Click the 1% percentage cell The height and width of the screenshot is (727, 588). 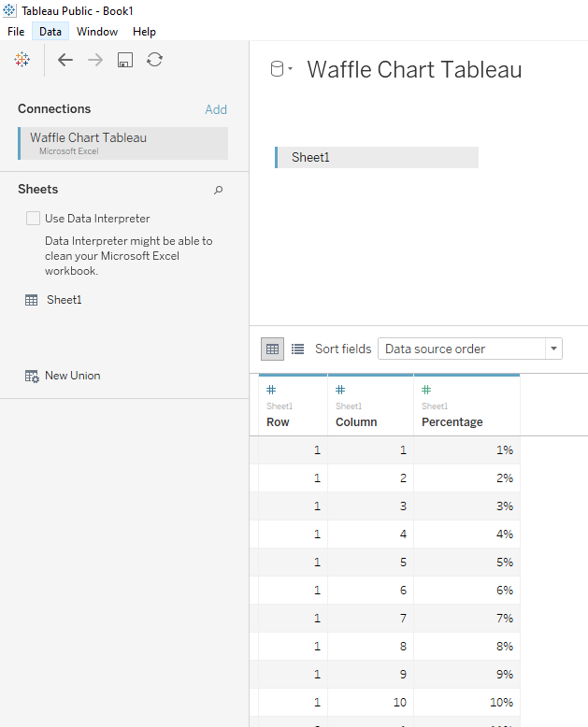tap(466, 450)
